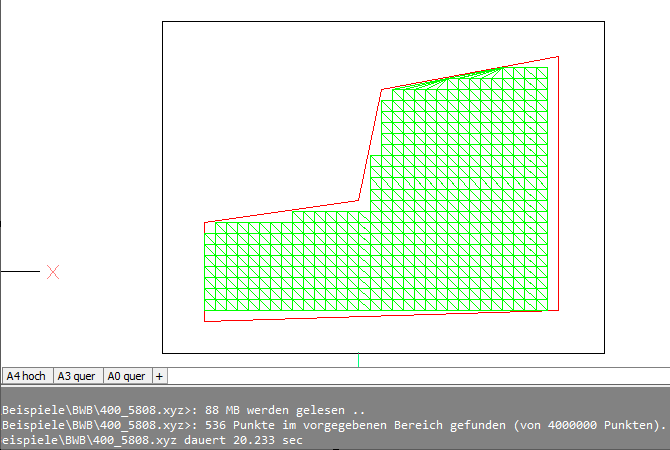Switch to the A4 hoch layout tab
670x450 pixels.
click(26, 376)
